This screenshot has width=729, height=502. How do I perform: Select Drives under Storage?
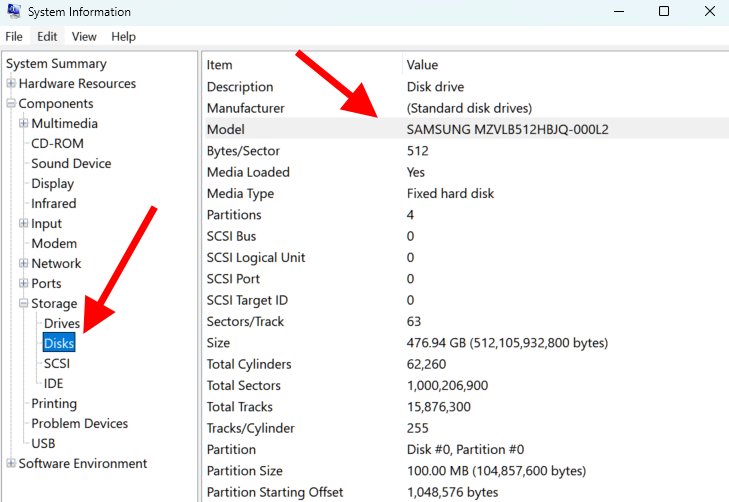[x=62, y=324]
